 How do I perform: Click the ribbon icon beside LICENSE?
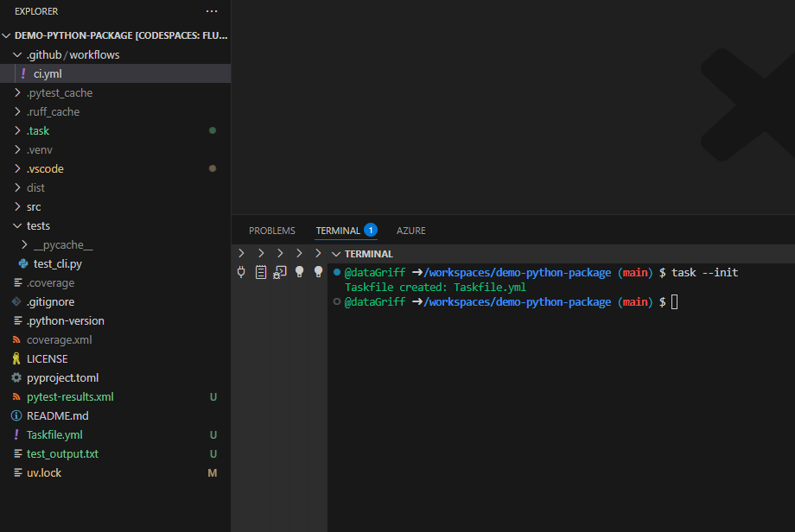pos(16,358)
